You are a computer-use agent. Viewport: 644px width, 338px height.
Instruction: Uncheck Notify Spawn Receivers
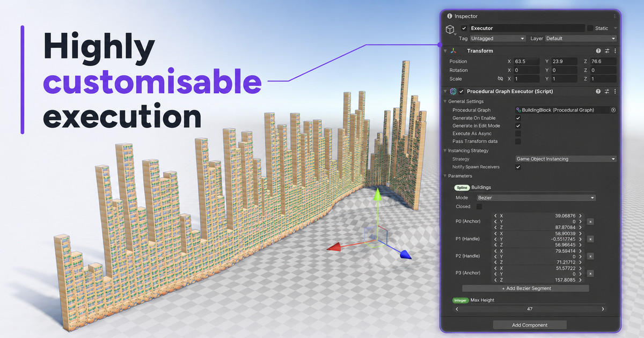518,167
